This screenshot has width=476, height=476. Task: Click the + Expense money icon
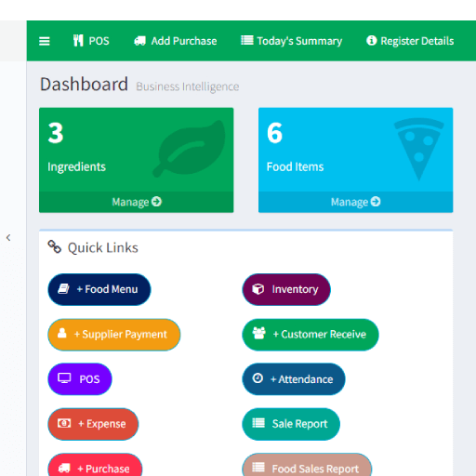click(x=64, y=423)
